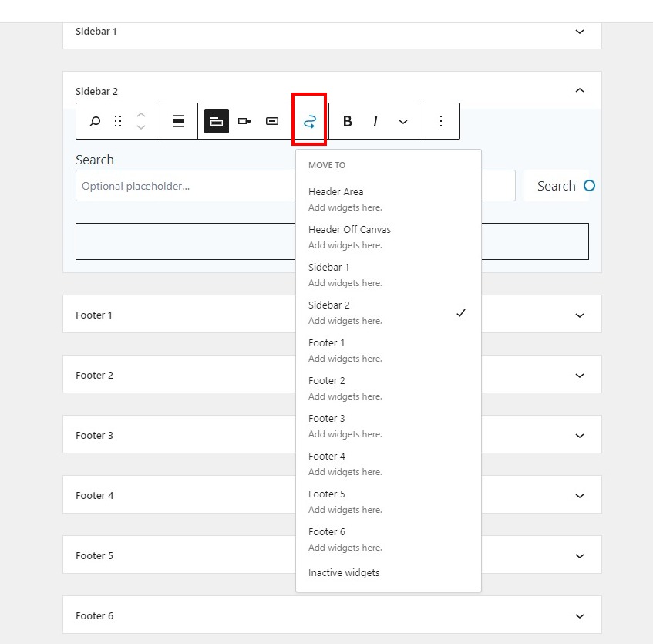Click the drag handle dots icon
Image resolution: width=653 pixels, height=644 pixels.
click(118, 121)
